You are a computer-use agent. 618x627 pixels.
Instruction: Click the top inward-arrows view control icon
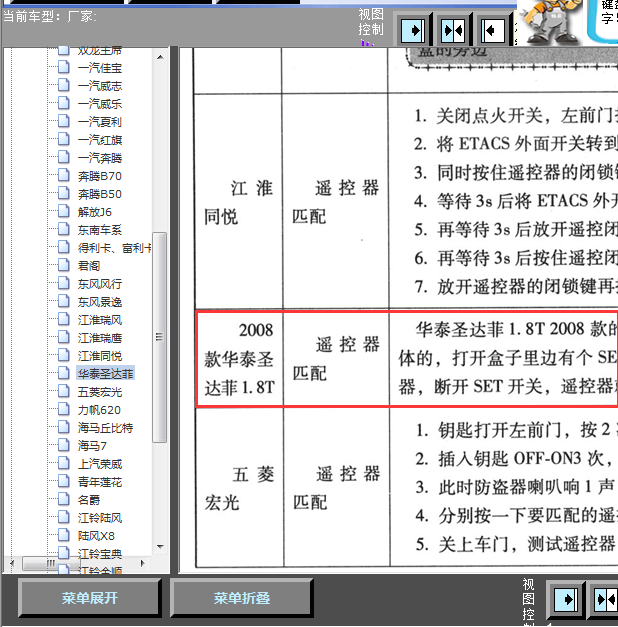453,30
